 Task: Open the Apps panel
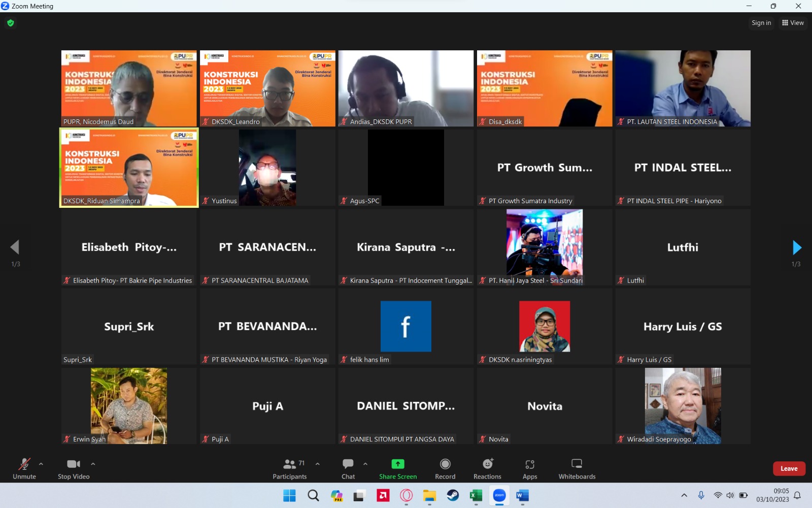coord(530,468)
